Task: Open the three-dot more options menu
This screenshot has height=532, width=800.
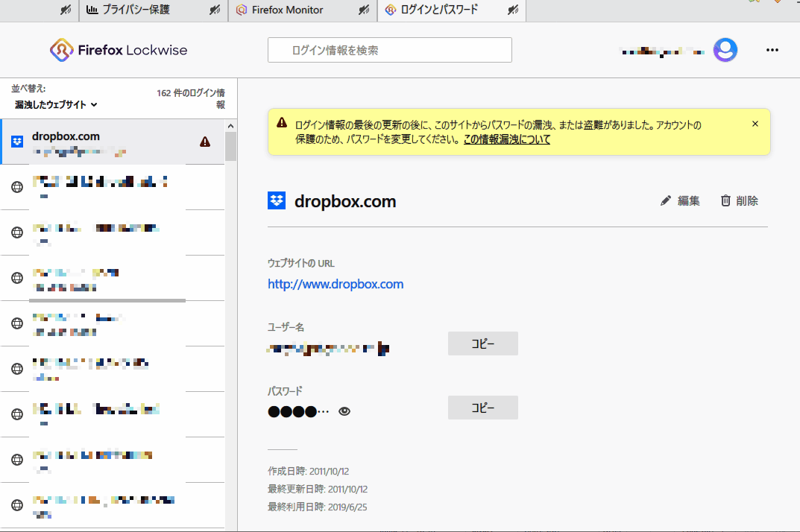Action: (772, 50)
